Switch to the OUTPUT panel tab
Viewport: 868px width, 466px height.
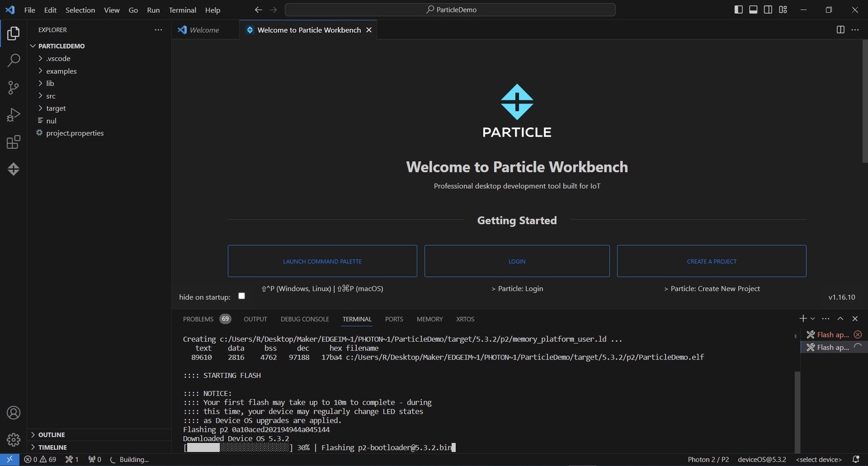(x=256, y=319)
